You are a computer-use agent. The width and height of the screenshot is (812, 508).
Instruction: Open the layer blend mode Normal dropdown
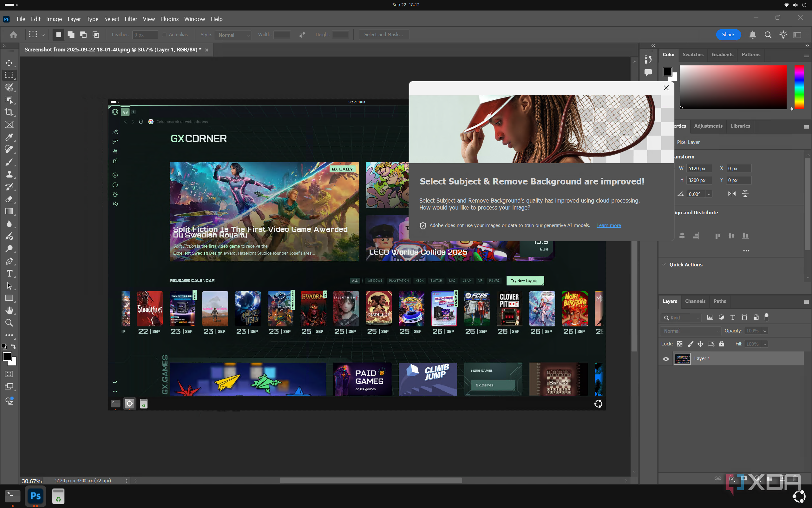coord(691,331)
